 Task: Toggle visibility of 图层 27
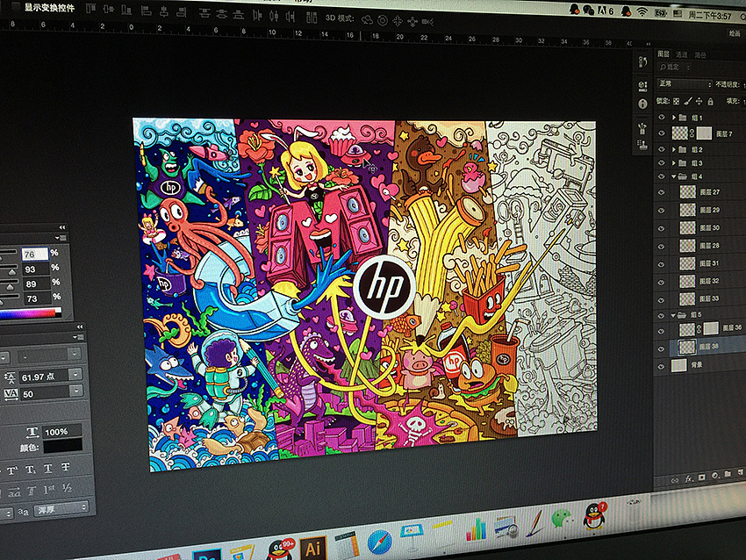coord(661,191)
